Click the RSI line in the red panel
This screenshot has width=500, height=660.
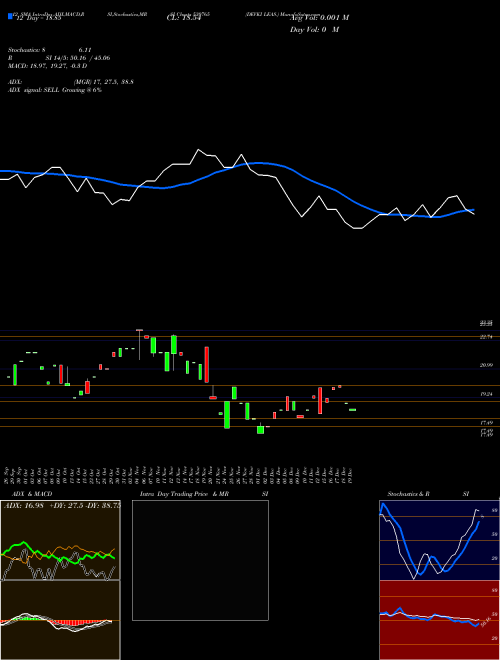(429, 616)
